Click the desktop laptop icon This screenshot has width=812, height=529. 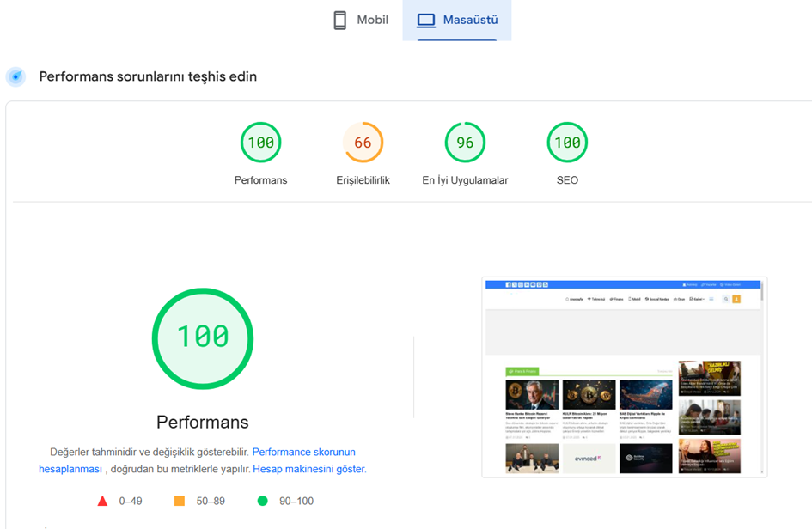click(x=426, y=21)
